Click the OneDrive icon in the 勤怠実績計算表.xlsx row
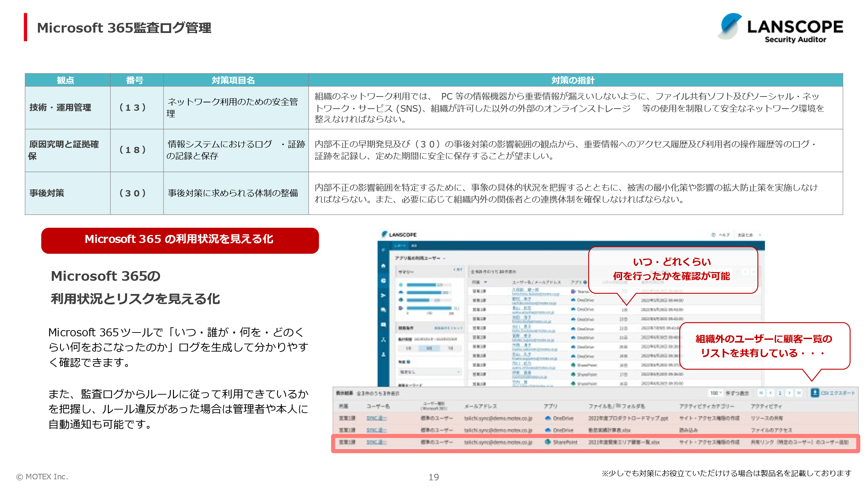The height and width of the screenshot is (488, 868). coord(548,430)
